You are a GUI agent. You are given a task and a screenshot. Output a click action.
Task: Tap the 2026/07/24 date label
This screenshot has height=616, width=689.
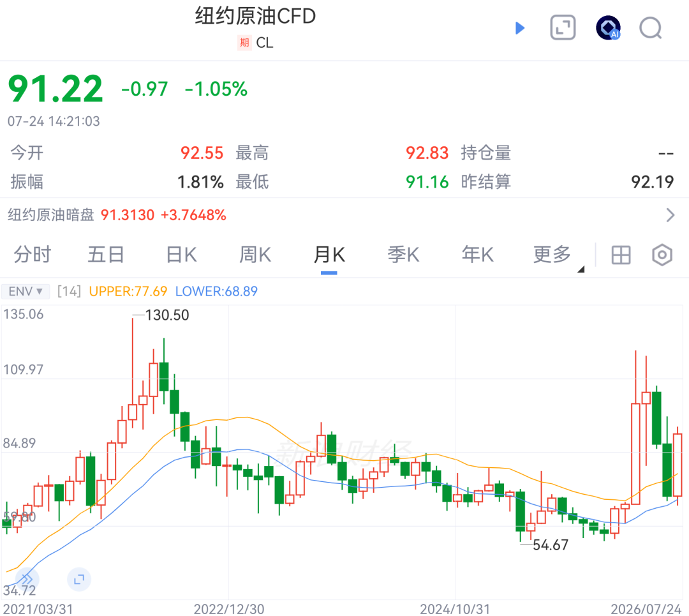[x=646, y=609]
